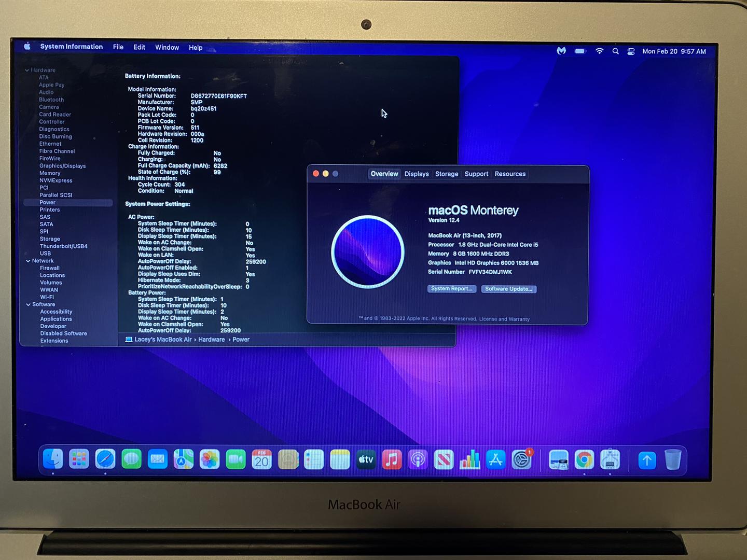Open Music from the dock
Viewport: 747px width, 560px height.
[392, 459]
